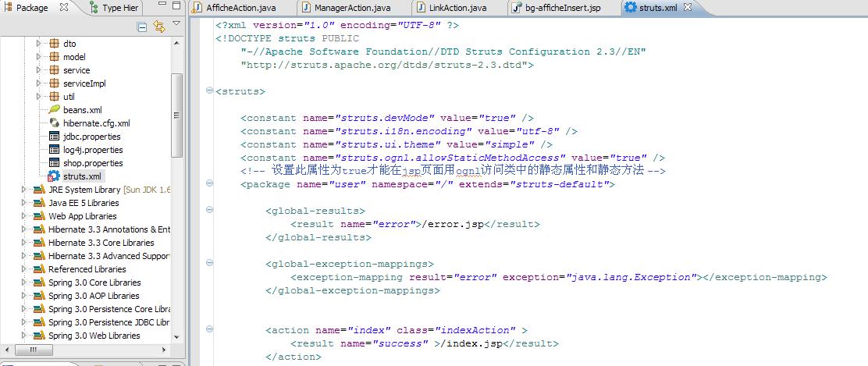Screen dimensions: 868x366
Task: Click the Spring 3.0 Web Libraries icon
Action: (39, 336)
